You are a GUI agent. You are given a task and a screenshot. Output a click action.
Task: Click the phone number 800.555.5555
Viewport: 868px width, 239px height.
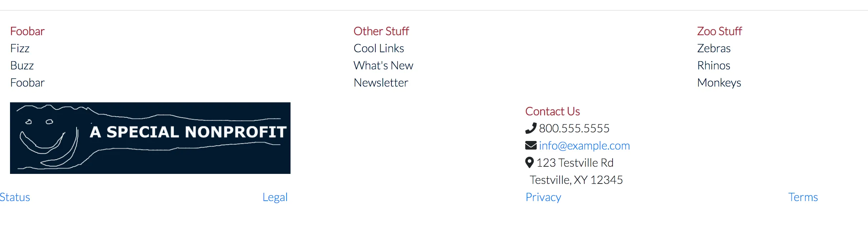(574, 128)
